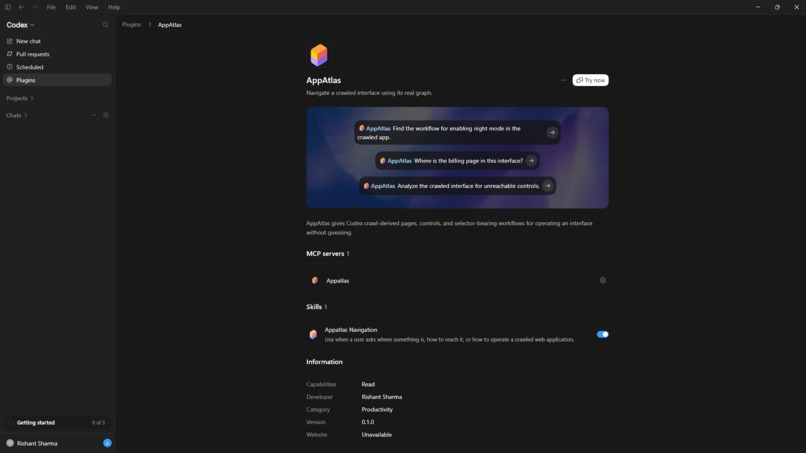Click the MCP servers heading
The width and height of the screenshot is (806, 453).
point(325,253)
